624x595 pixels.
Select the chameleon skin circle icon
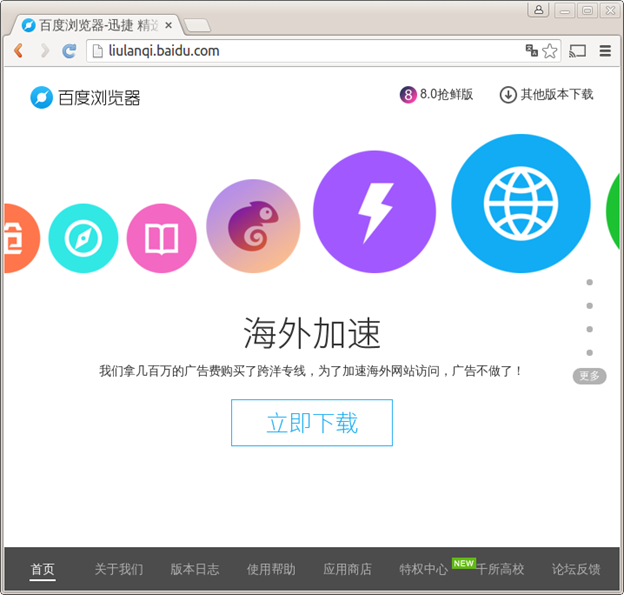click(253, 226)
